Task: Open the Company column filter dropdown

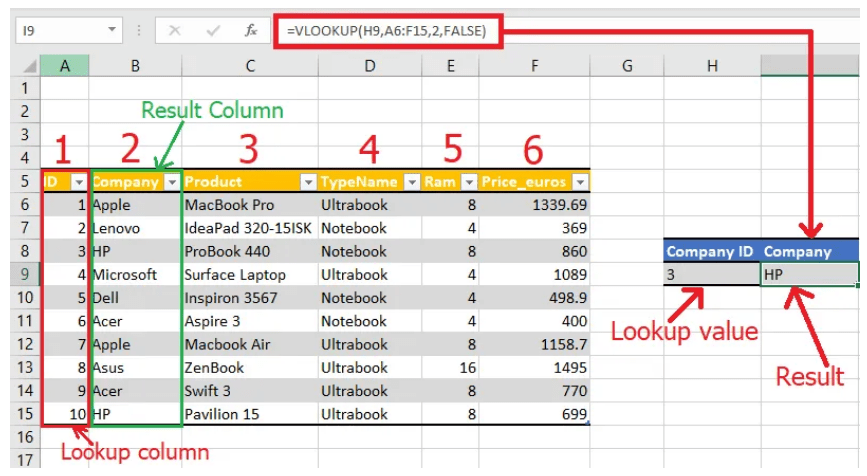Action: pos(173,182)
